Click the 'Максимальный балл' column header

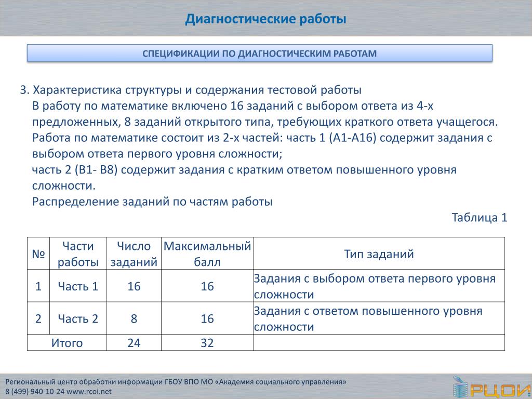tap(207, 254)
